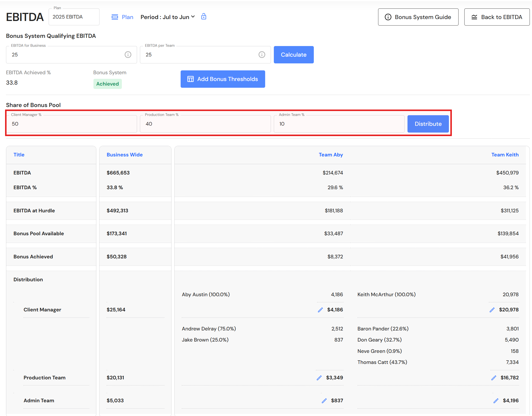Click the Distribute button
This screenshot has height=416, width=532.
pyautogui.click(x=428, y=124)
